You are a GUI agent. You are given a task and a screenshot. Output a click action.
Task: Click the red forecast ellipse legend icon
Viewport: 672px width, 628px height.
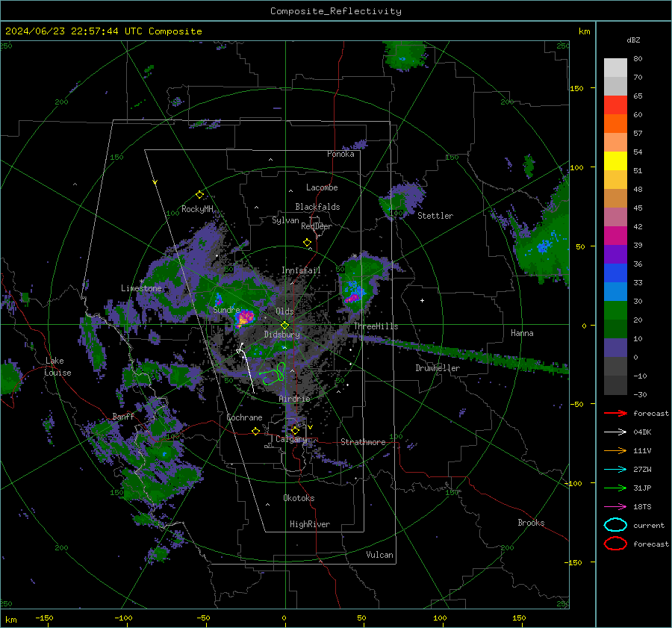pyautogui.click(x=615, y=544)
